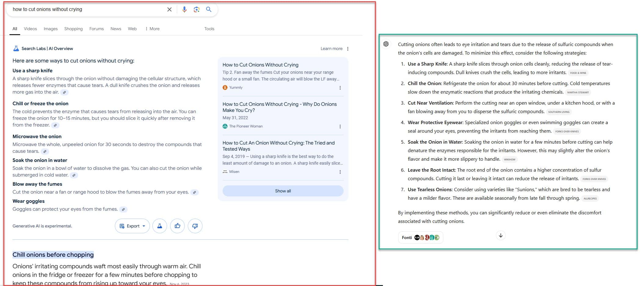Open 'How to Cut Onions Without Crying' Yummly link
This screenshot has height=286, width=644.
point(260,65)
